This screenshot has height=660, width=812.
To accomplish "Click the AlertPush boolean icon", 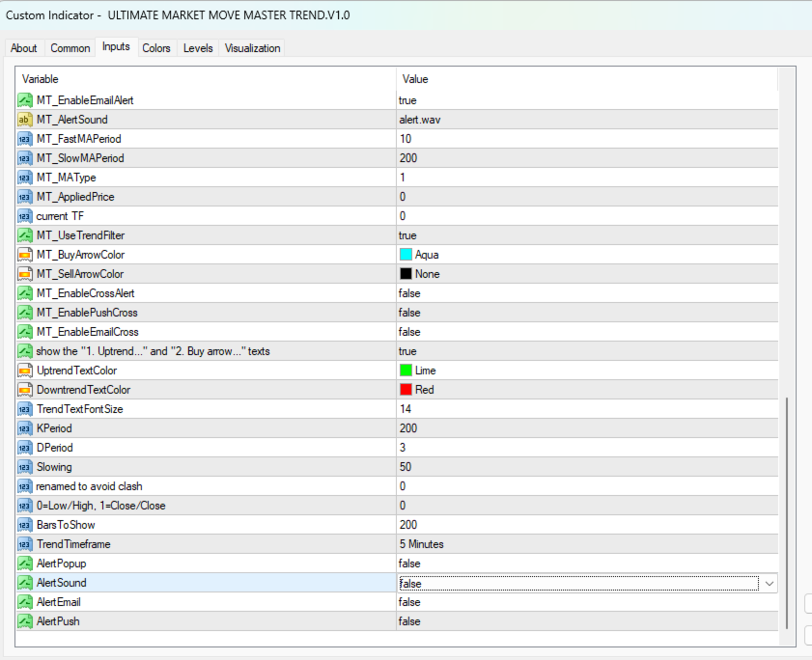I will pos(25,621).
